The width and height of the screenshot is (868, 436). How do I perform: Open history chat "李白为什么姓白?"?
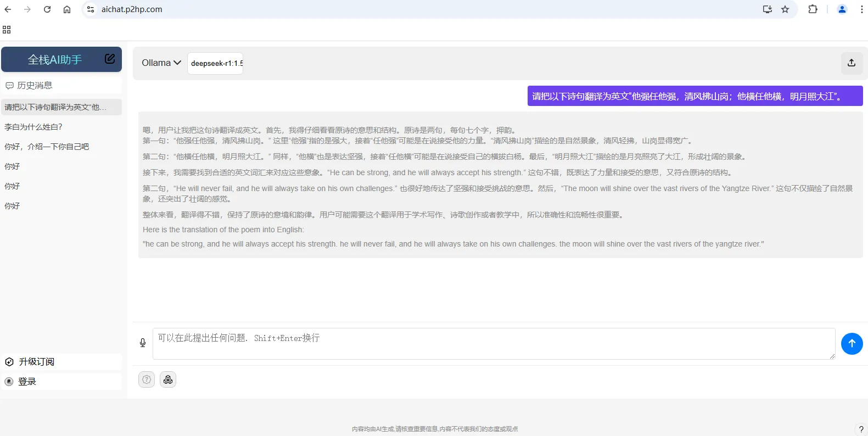click(61, 127)
